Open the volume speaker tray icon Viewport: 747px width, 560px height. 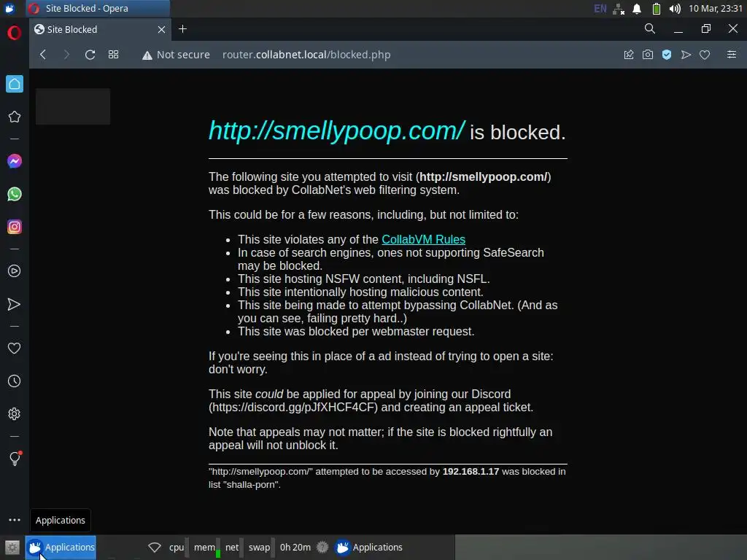tap(675, 9)
